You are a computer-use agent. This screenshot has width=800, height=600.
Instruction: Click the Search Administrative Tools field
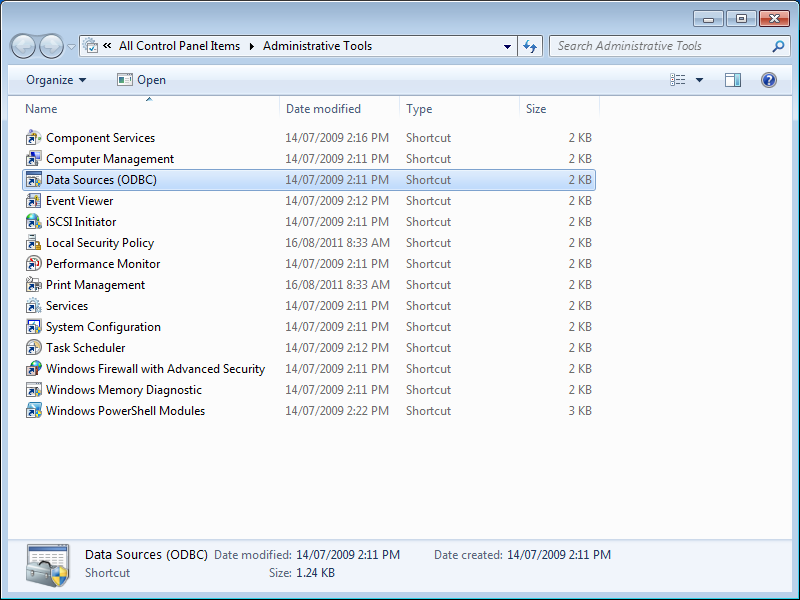660,46
